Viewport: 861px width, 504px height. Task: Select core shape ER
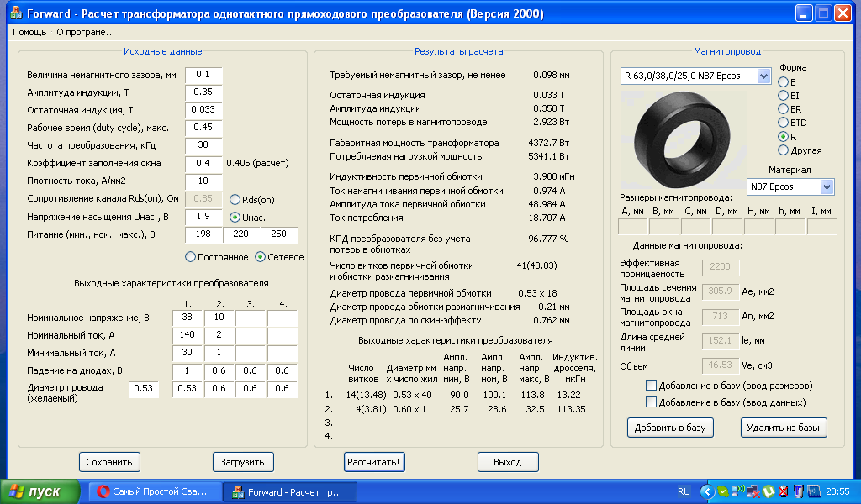pyautogui.click(x=783, y=108)
